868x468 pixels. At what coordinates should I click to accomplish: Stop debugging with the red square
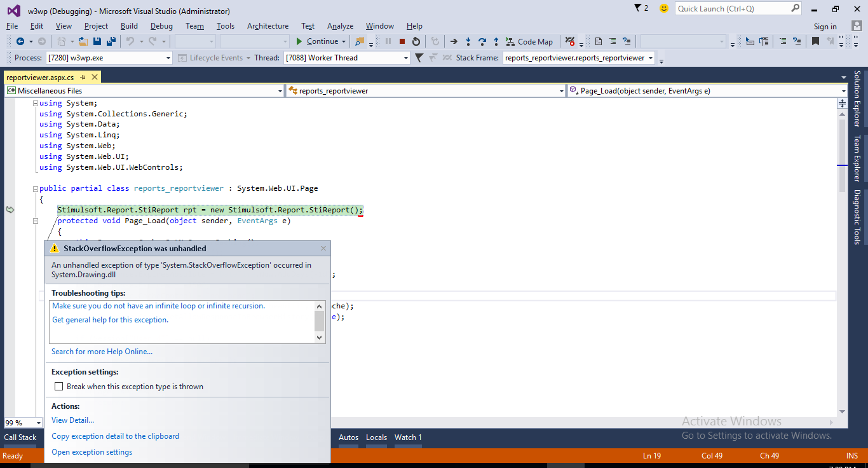click(402, 41)
